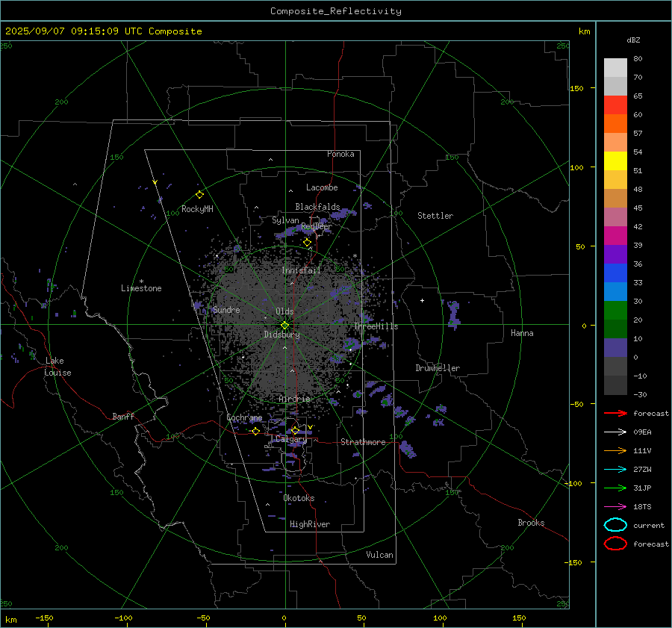This screenshot has width=672, height=628.
Task: Pick the yellow 51-54 dBZ swatch
Action: [x=615, y=161]
